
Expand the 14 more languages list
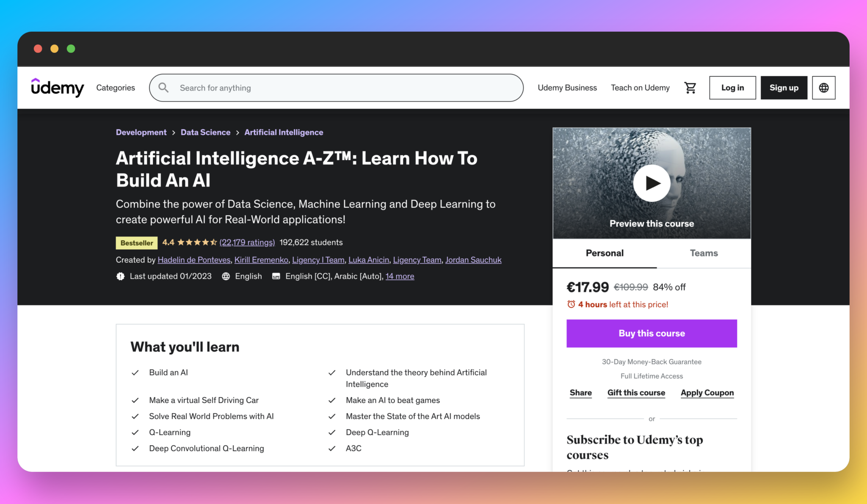(399, 276)
